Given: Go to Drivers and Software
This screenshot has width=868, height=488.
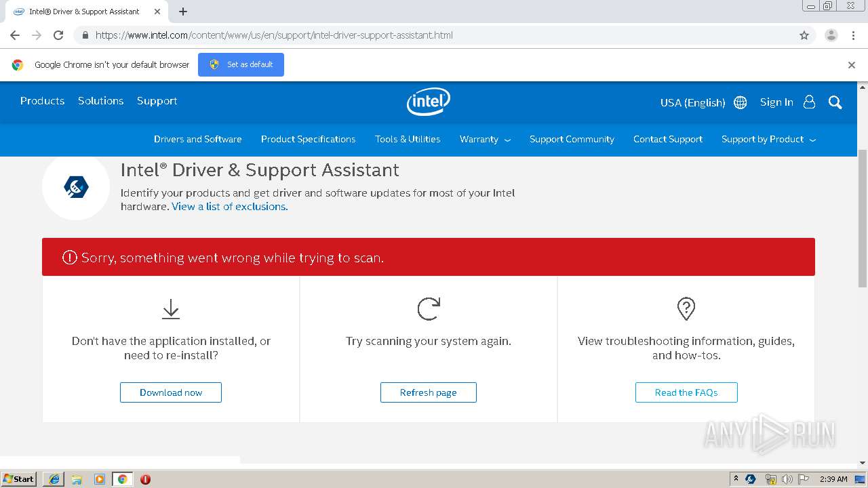Looking at the screenshot, I should click(197, 139).
